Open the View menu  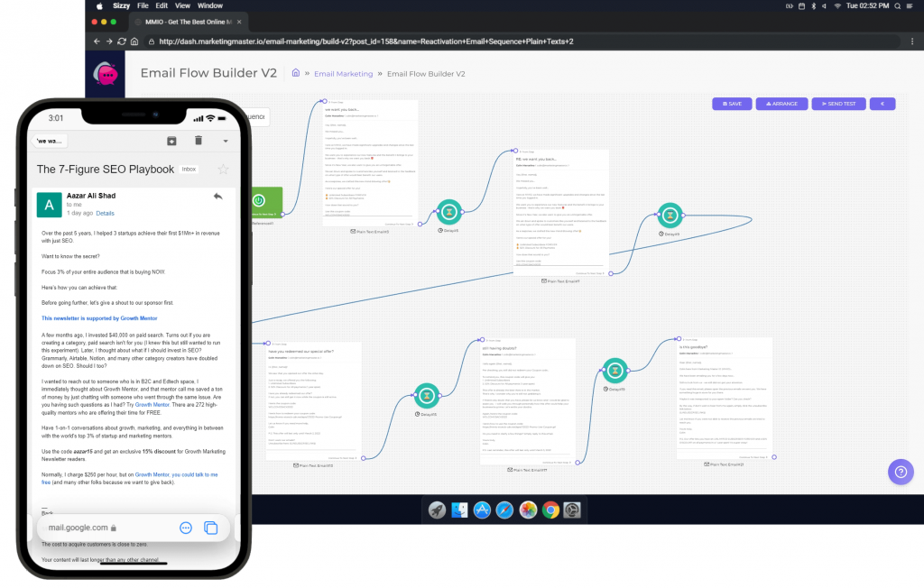point(182,5)
